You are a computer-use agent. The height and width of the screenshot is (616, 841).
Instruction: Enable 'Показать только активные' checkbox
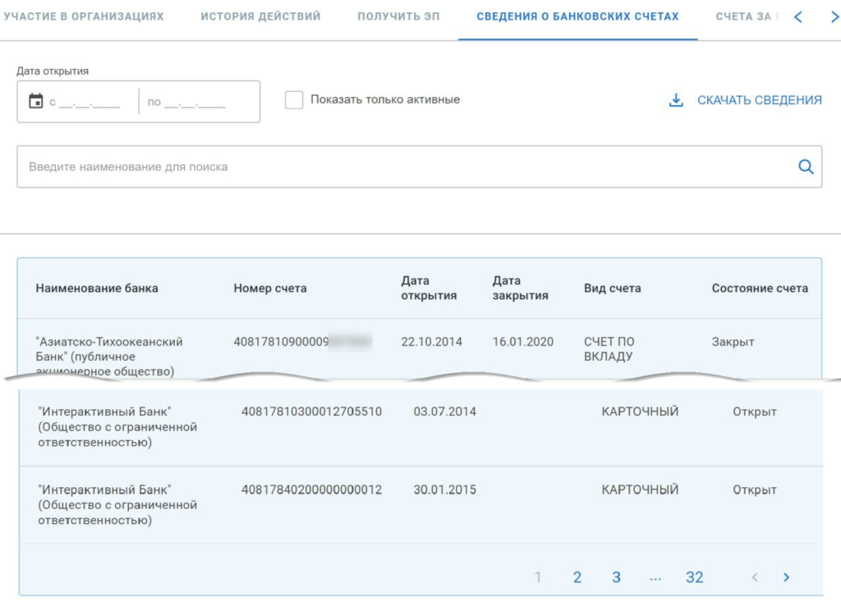coord(294,100)
